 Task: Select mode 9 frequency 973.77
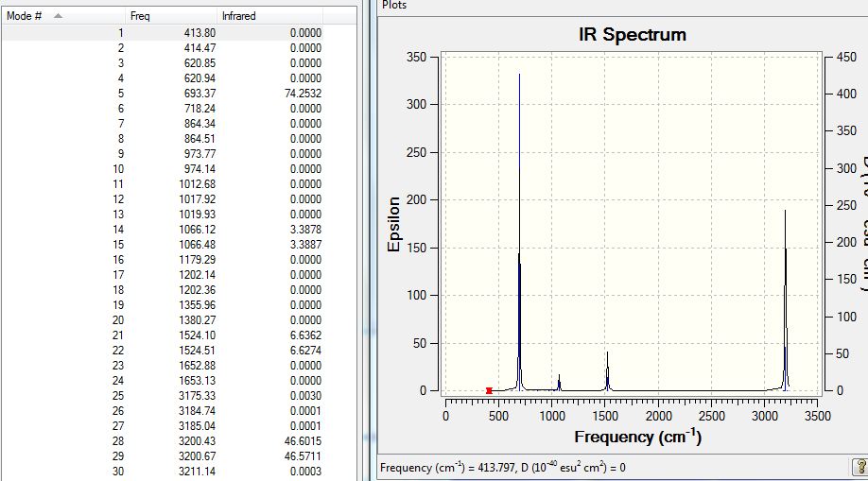pyautogui.click(x=200, y=154)
